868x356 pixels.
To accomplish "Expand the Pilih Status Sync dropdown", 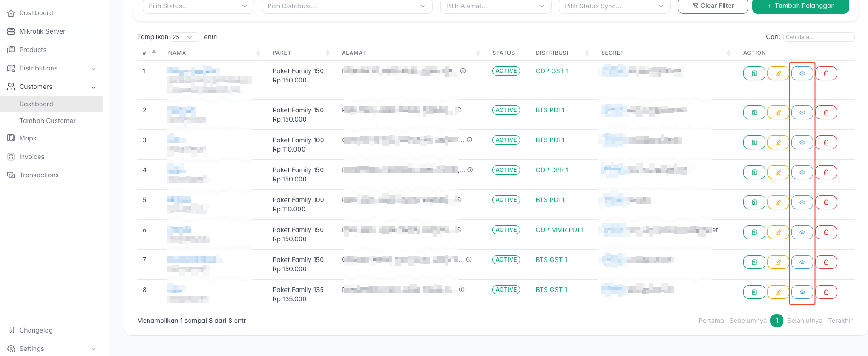I will click(x=614, y=6).
